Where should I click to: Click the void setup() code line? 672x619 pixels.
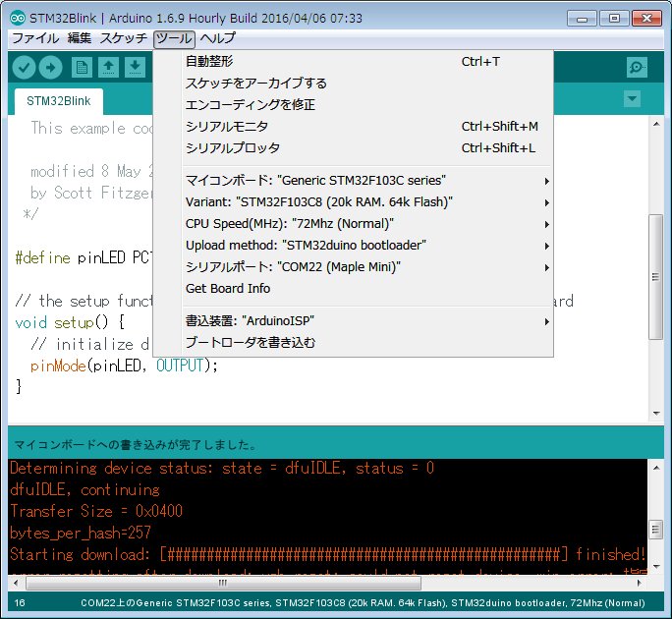click(x=70, y=322)
